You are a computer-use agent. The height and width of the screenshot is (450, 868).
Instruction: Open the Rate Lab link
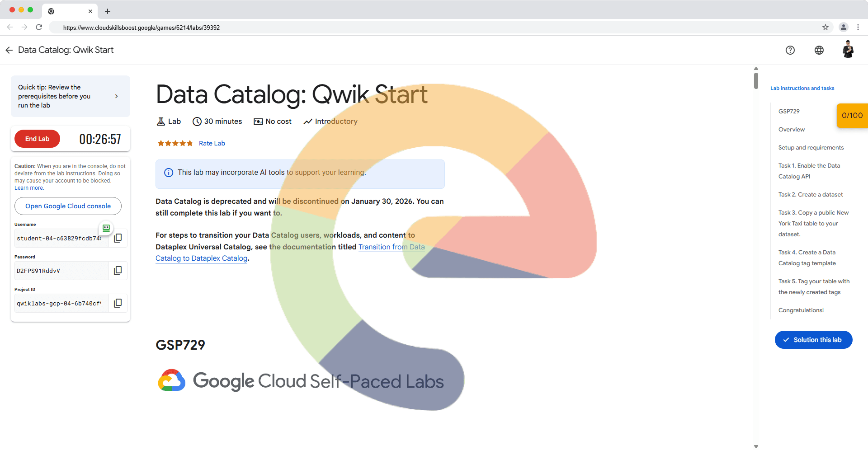[212, 143]
